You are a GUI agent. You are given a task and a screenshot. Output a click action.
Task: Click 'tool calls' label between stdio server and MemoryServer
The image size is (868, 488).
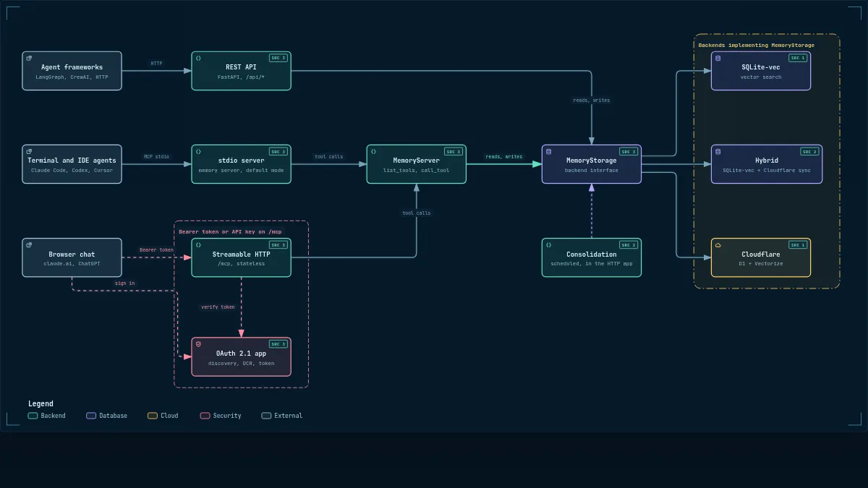328,157
